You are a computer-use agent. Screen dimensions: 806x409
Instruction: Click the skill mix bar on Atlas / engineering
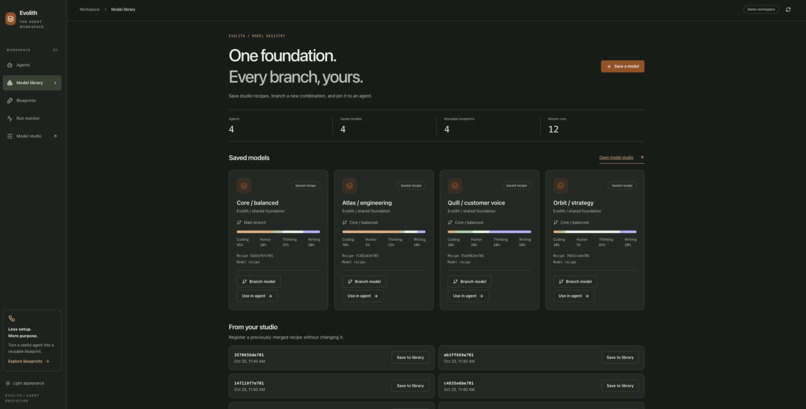(384, 232)
